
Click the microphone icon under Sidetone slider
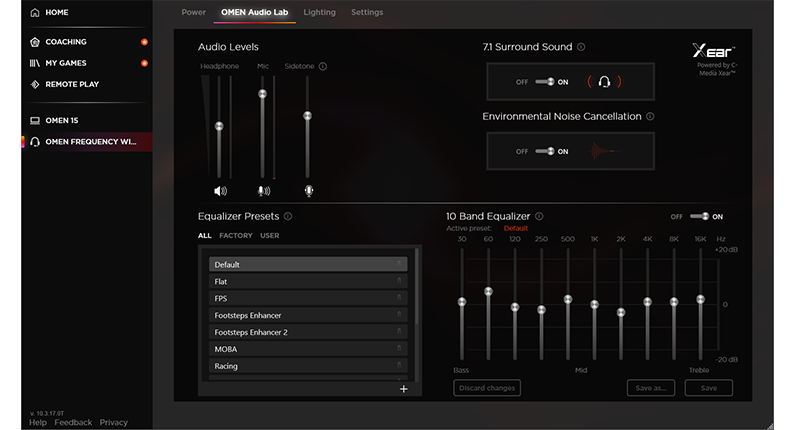pyautogui.click(x=308, y=191)
